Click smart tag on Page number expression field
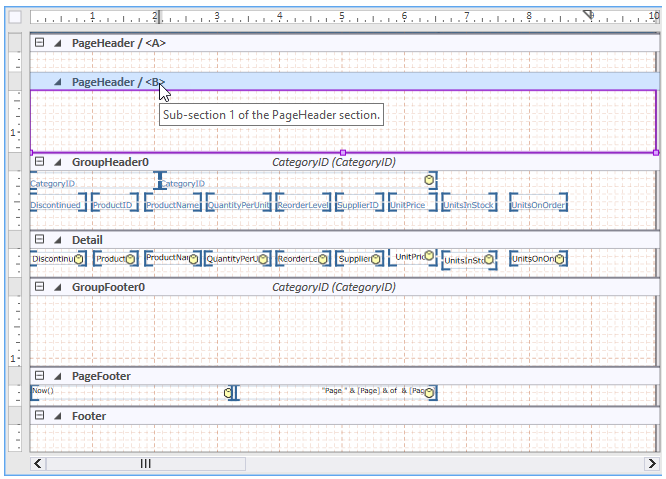The image size is (666, 479). click(x=428, y=393)
